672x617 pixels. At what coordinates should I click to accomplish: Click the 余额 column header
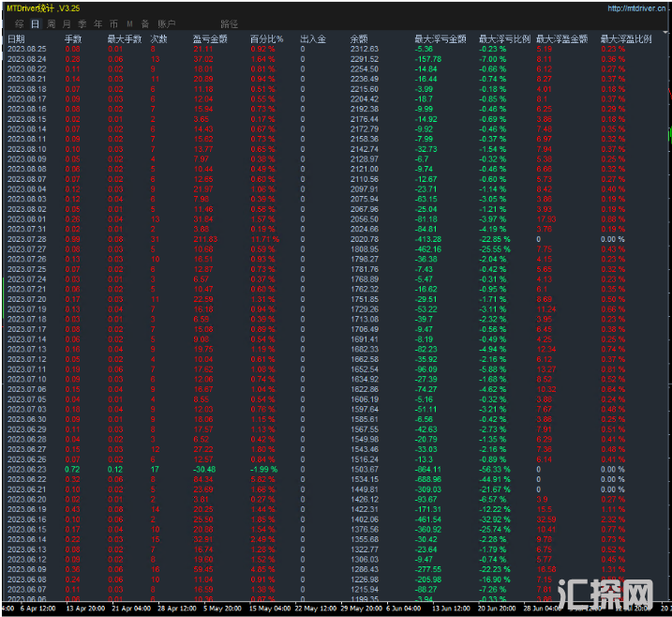(x=358, y=38)
